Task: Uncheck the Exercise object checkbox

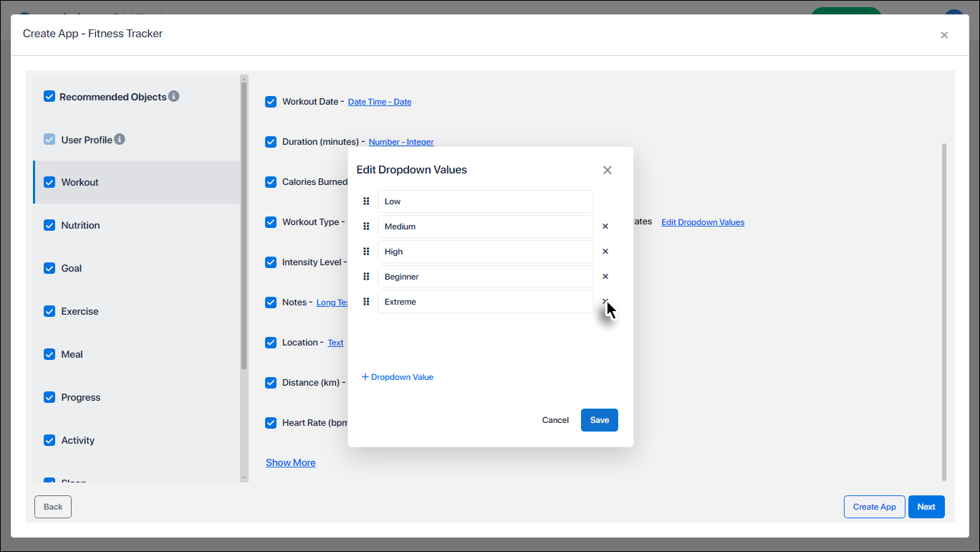Action: pyautogui.click(x=49, y=311)
